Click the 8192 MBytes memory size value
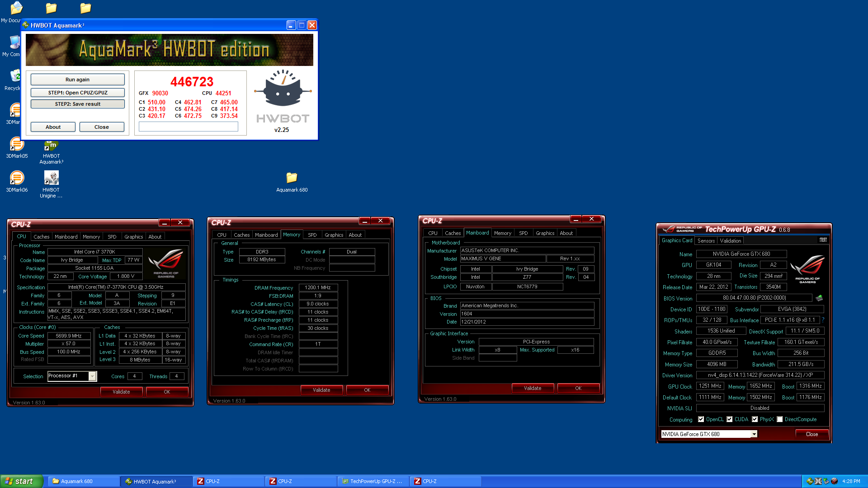 [262, 259]
